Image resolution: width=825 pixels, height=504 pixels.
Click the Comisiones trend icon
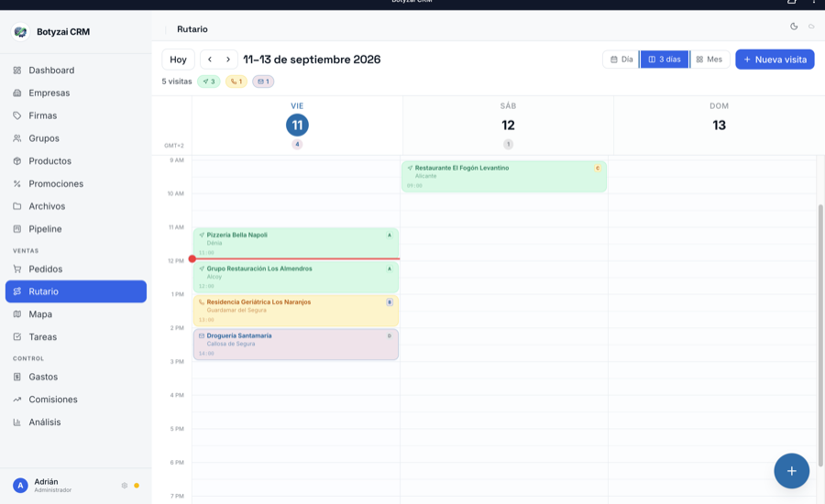[x=17, y=400]
